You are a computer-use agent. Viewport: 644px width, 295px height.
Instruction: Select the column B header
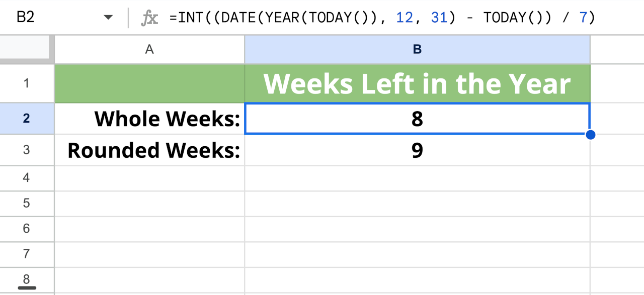coord(417,49)
